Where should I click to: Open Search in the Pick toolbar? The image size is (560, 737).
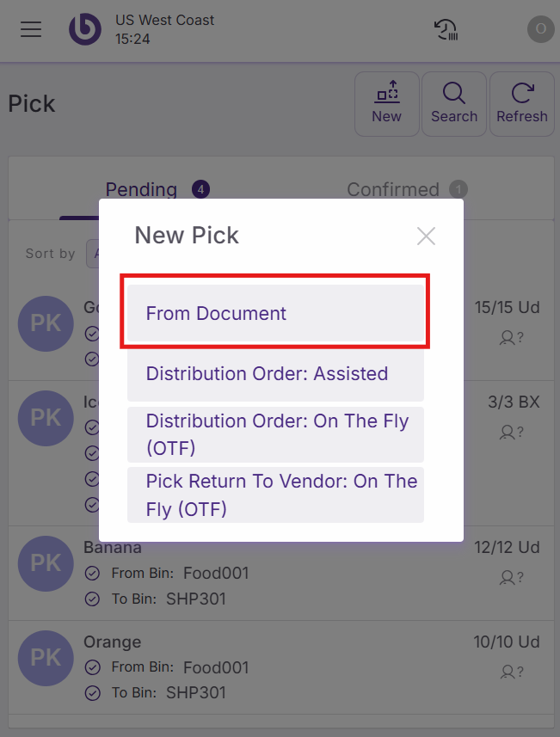pyautogui.click(x=454, y=104)
